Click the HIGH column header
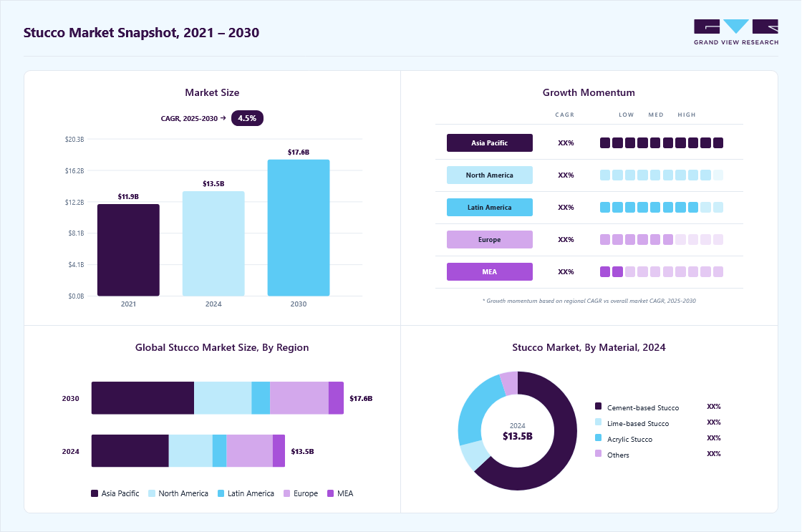Image resolution: width=802 pixels, height=532 pixels. point(687,115)
